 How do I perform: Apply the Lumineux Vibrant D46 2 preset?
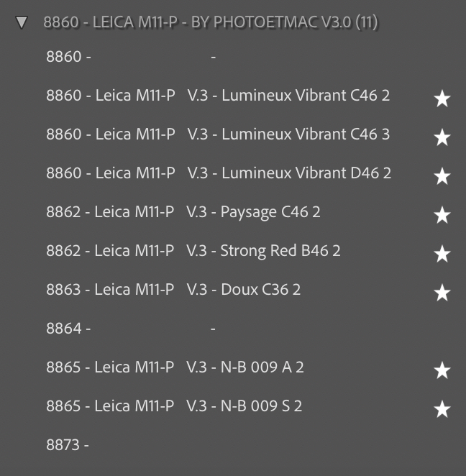(218, 173)
